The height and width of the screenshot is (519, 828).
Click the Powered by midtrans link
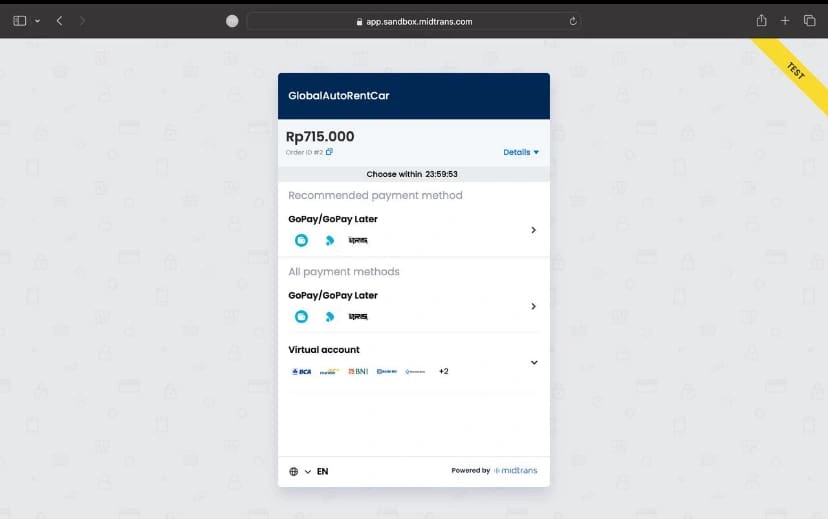(494, 470)
